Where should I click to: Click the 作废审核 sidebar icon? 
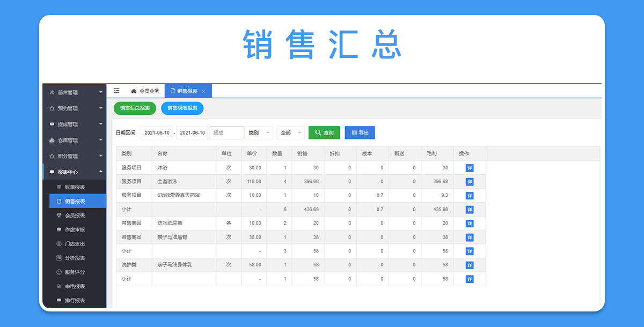(x=59, y=229)
